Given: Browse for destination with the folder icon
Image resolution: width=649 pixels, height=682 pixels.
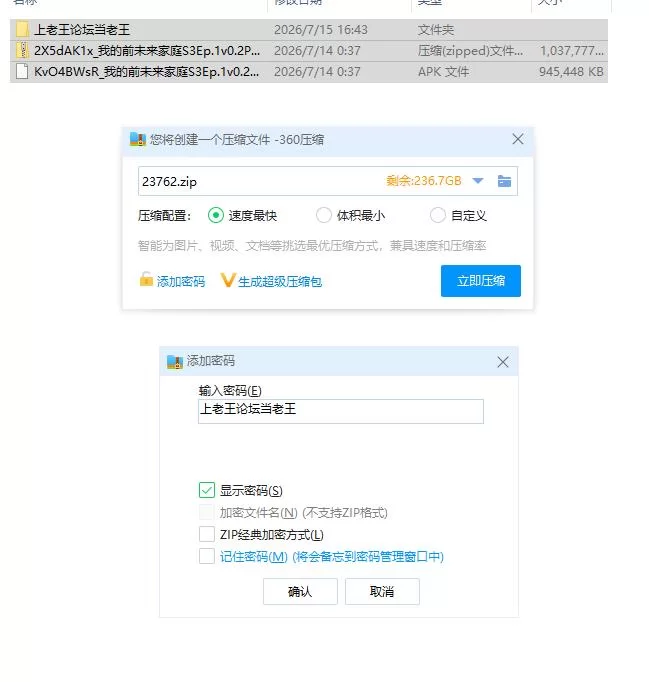Looking at the screenshot, I should click(504, 181).
